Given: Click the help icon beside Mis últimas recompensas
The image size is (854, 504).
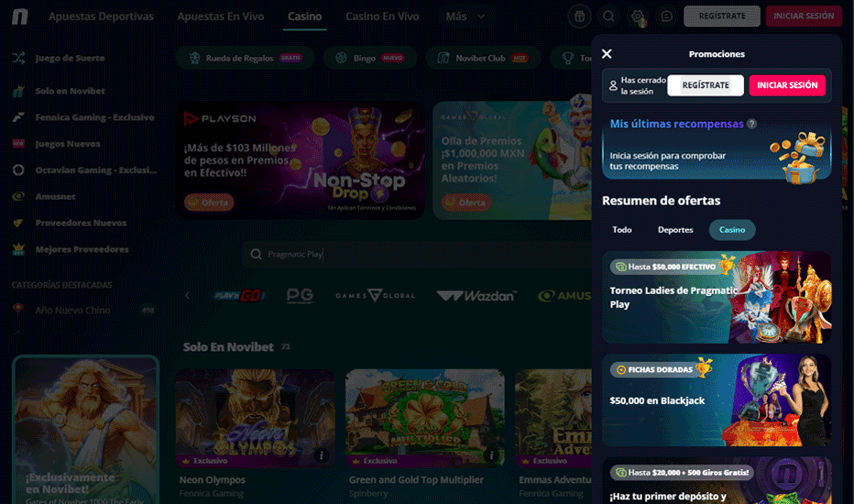Looking at the screenshot, I should tap(751, 124).
